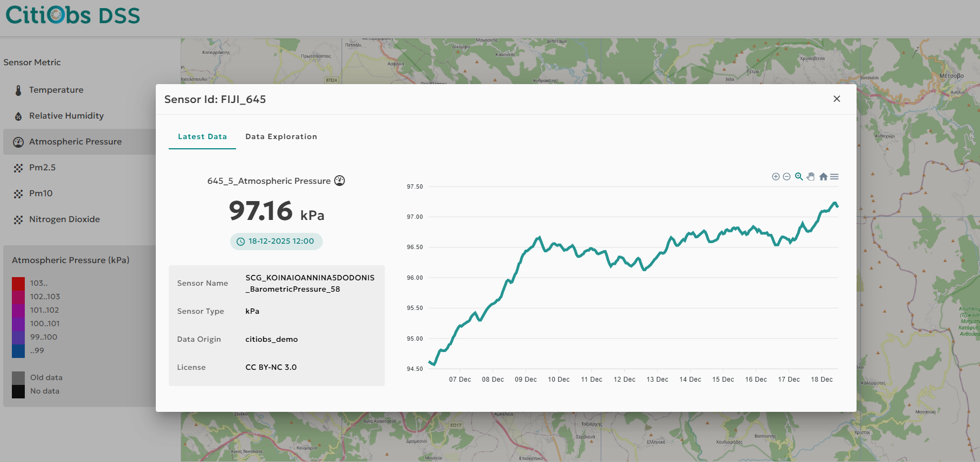The image size is (980, 462).
Task: Activate the chart panning hand tool
Action: coord(811,177)
